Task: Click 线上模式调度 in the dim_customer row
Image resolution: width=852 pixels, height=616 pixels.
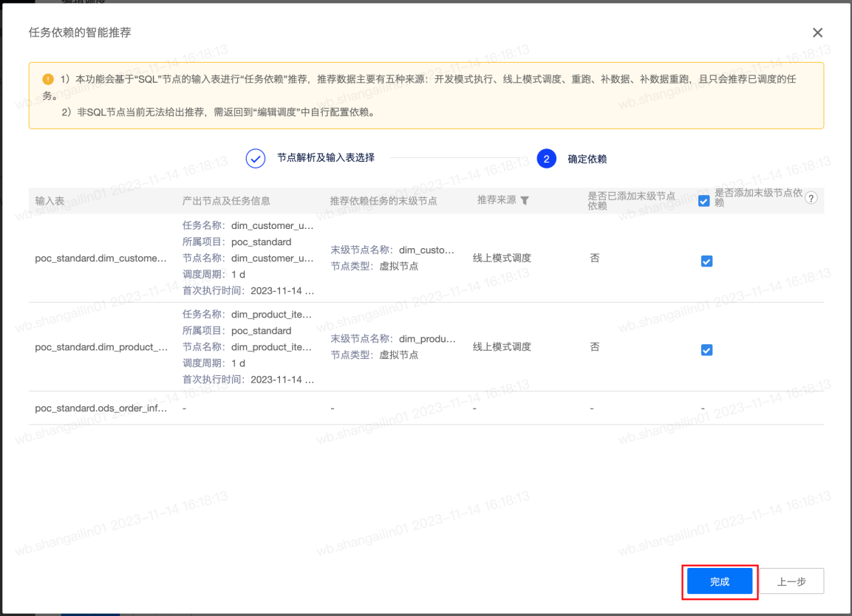Action: point(502,258)
